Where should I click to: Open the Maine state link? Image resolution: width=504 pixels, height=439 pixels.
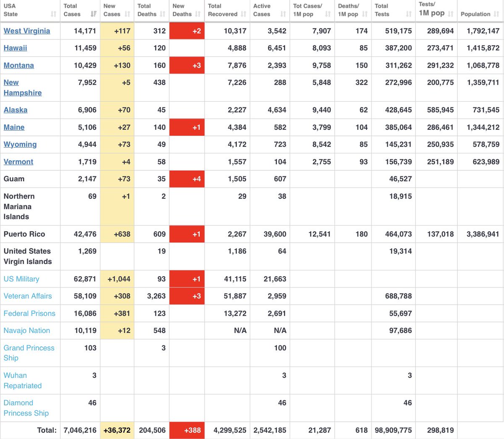point(14,127)
